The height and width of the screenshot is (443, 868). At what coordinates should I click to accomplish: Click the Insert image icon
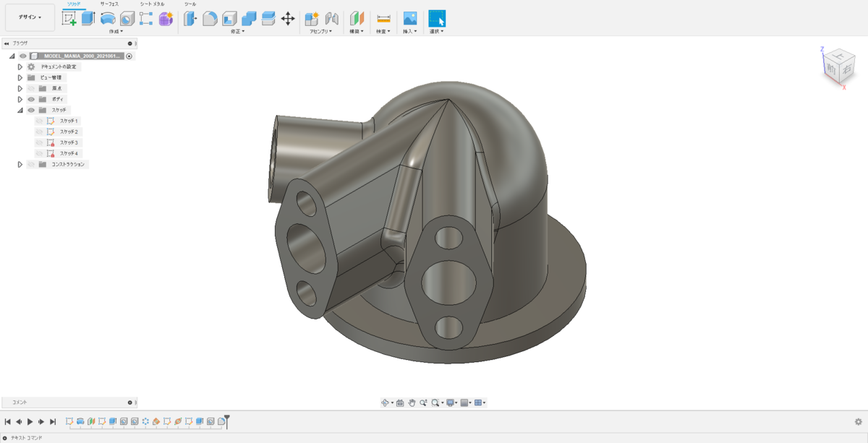pos(410,19)
